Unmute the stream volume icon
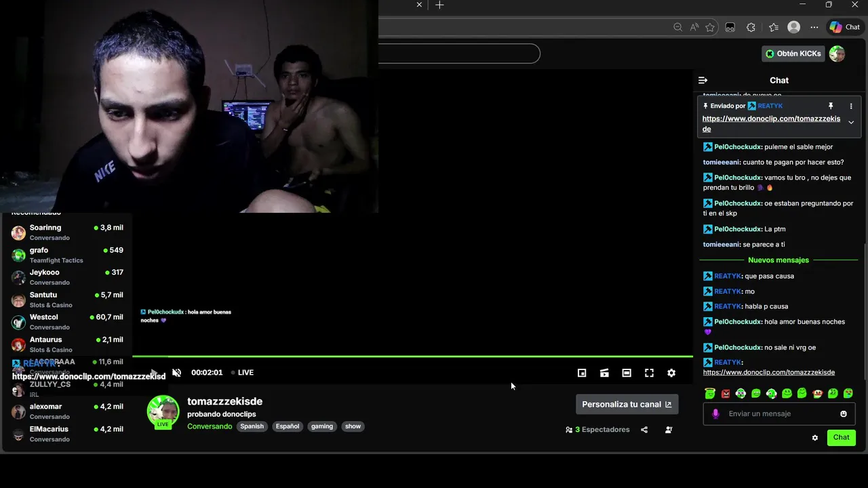Image resolution: width=868 pixels, height=488 pixels. point(177,373)
